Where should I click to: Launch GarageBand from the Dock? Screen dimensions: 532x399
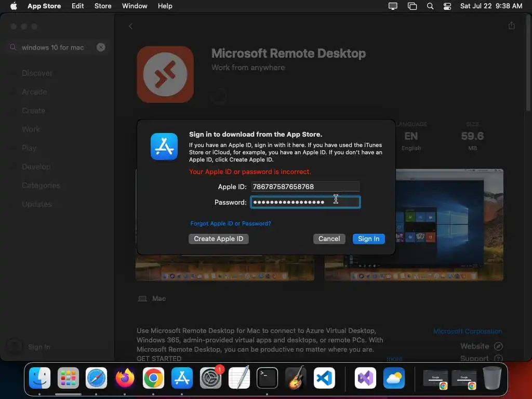pyautogui.click(x=296, y=378)
